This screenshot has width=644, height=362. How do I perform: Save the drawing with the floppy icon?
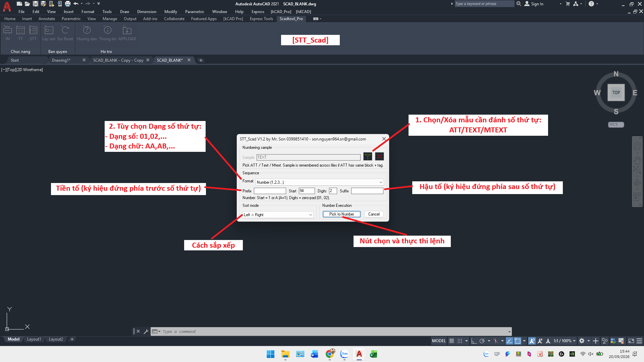pyautogui.click(x=36, y=4)
